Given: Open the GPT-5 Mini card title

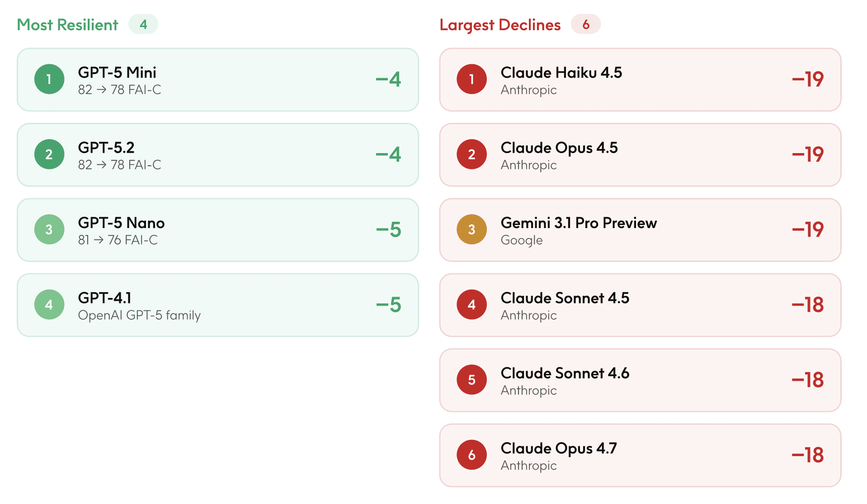Looking at the screenshot, I should tap(117, 72).
